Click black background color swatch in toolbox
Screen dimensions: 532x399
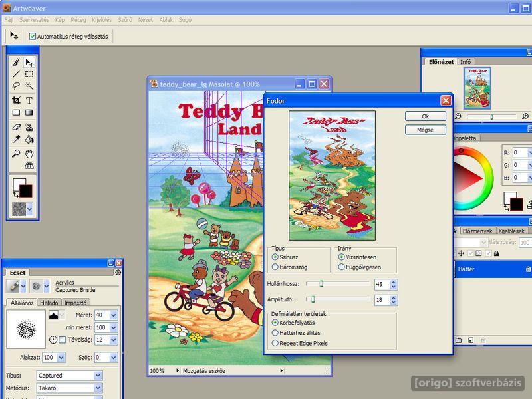26,191
